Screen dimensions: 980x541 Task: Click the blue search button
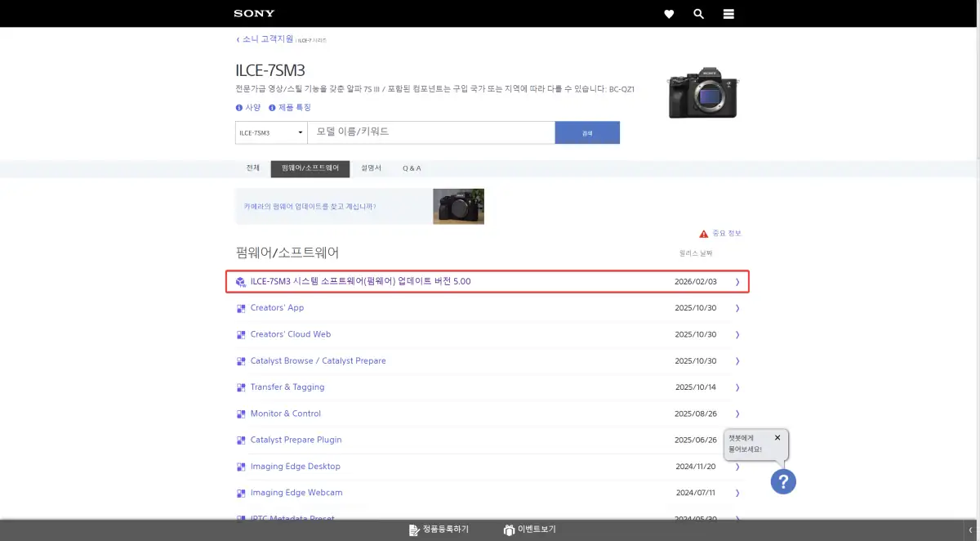[x=587, y=132]
